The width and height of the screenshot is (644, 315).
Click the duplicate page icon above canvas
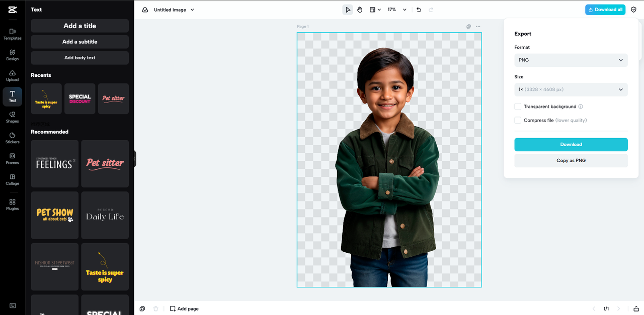point(468,27)
